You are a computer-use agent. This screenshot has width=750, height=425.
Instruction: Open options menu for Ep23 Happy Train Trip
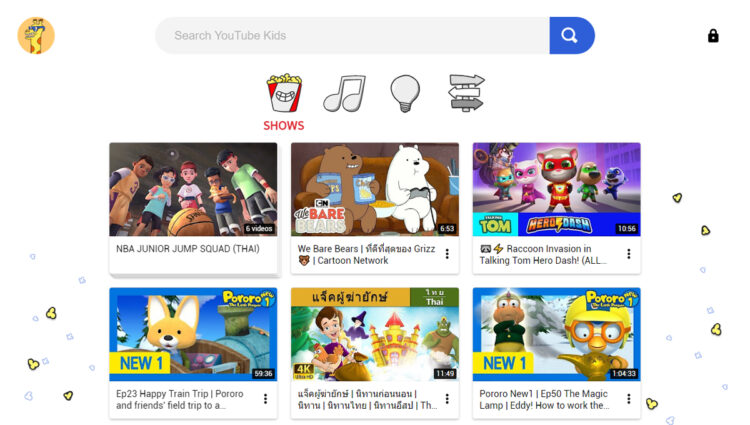click(x=265, y=399)
